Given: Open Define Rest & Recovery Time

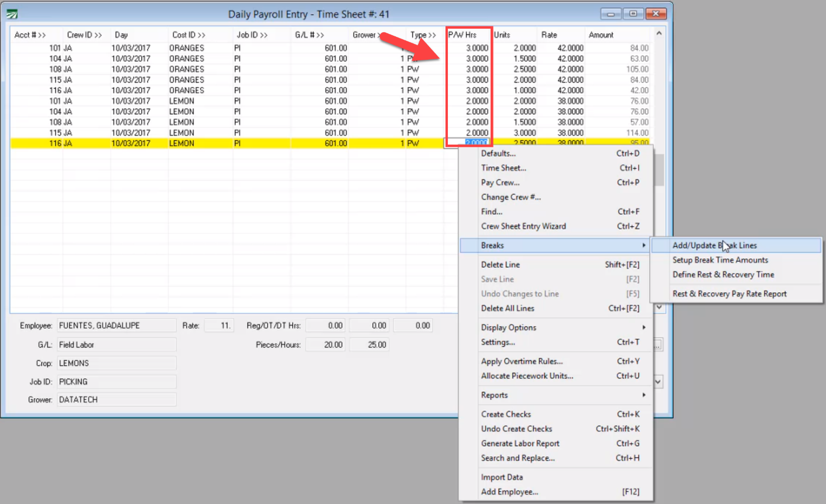Looking at the screenshot, I should (723, 275).
